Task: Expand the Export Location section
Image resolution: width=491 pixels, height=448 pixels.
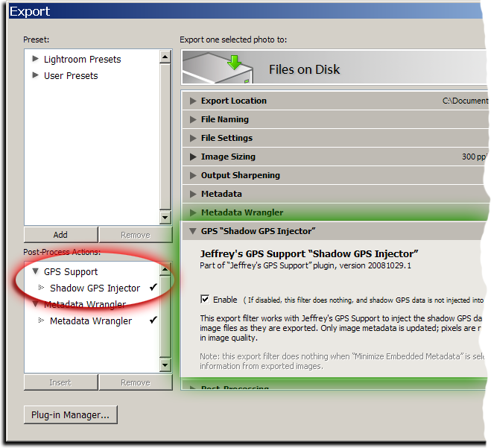Action: (193, 101)
